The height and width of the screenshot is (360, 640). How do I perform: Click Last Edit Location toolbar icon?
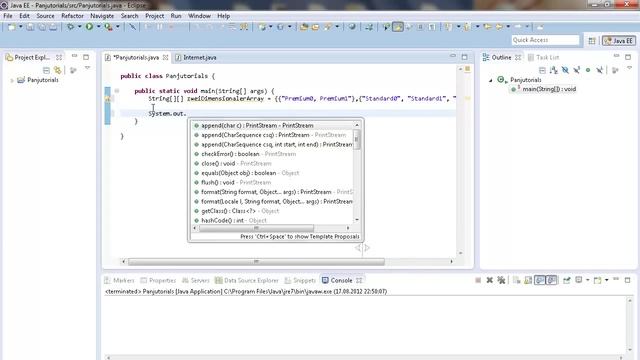click(487, 27)
